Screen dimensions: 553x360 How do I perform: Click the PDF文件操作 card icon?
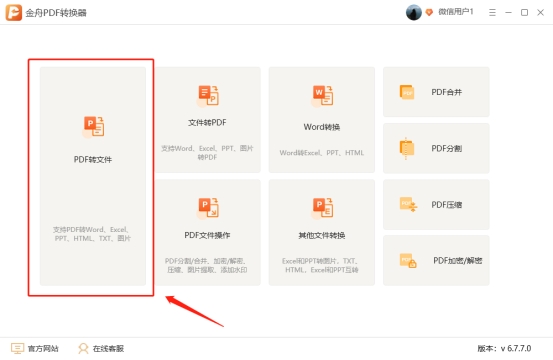[208, 208]
